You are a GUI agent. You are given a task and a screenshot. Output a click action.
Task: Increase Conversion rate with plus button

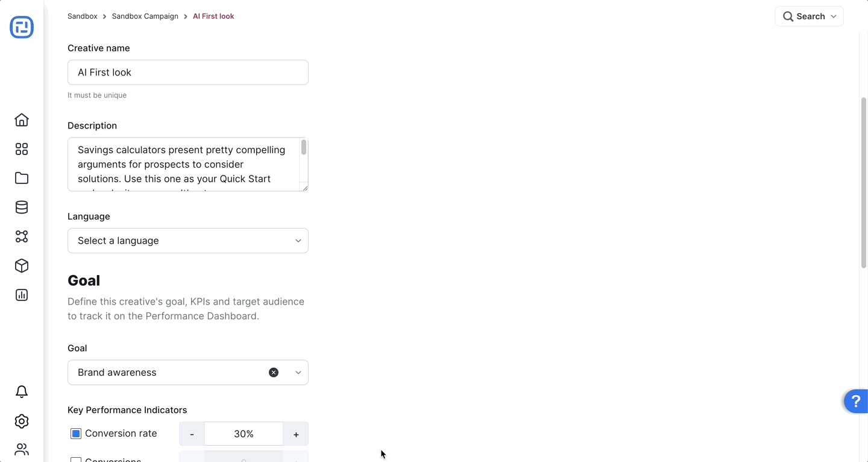point(296,434)
